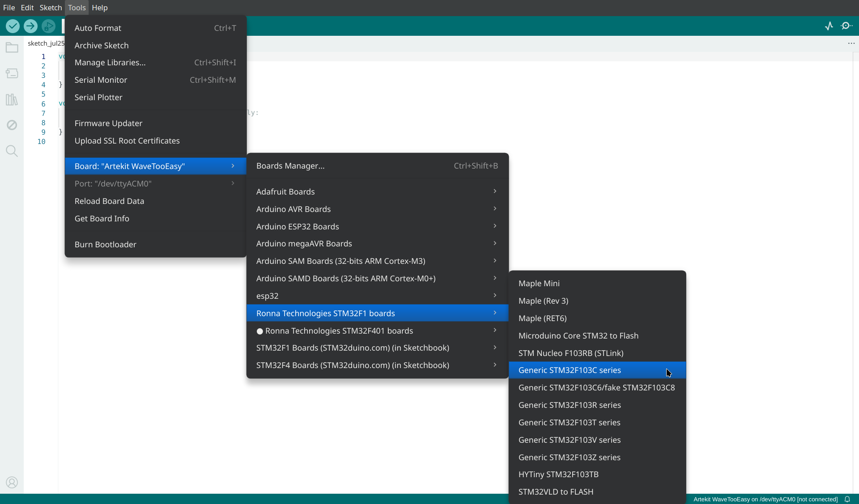Expand STM32F4 Boards (STM32duino.com) submenu
The height and width of the screenshot is (504, 859).
coord(377,365)
